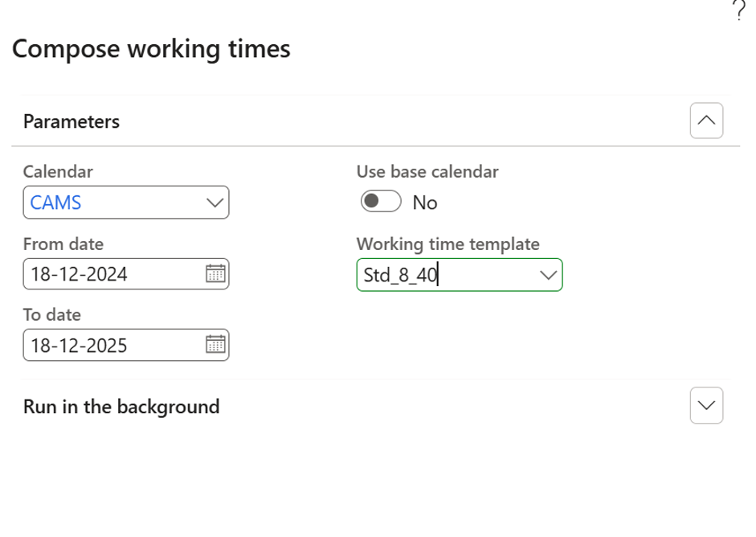
Task: Click the date picker icon beside 18-12-2024
Action: [x=215, y=273]
